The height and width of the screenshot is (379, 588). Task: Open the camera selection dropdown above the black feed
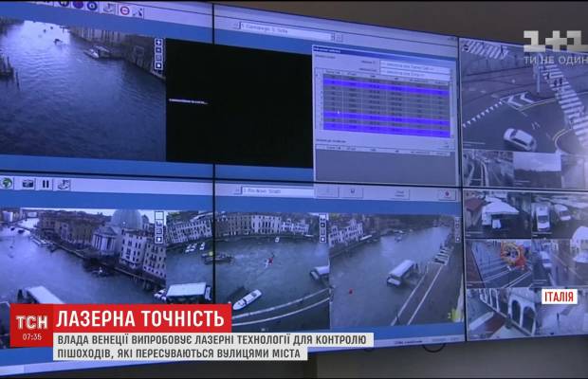point(285,31)
